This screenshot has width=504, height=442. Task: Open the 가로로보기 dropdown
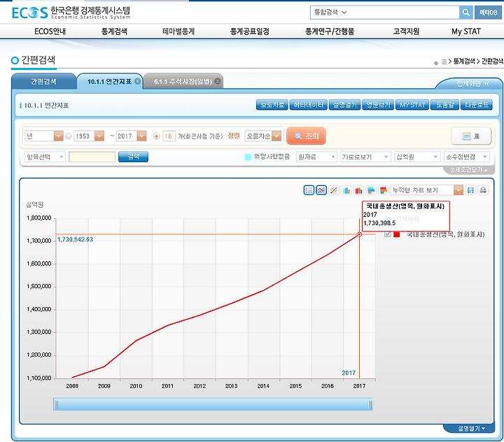click(365, 157)
